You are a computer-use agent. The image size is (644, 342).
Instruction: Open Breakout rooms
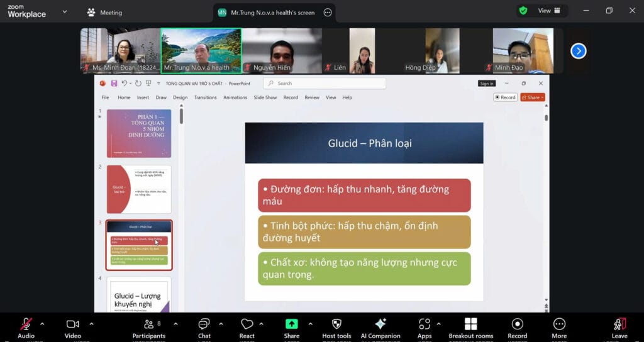(x=470, y=324)
